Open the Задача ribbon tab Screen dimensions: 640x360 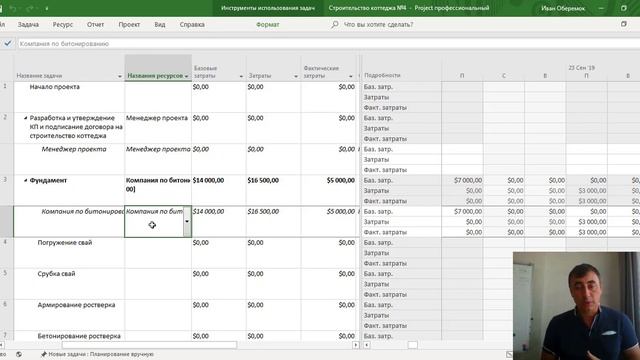[28, 24]
